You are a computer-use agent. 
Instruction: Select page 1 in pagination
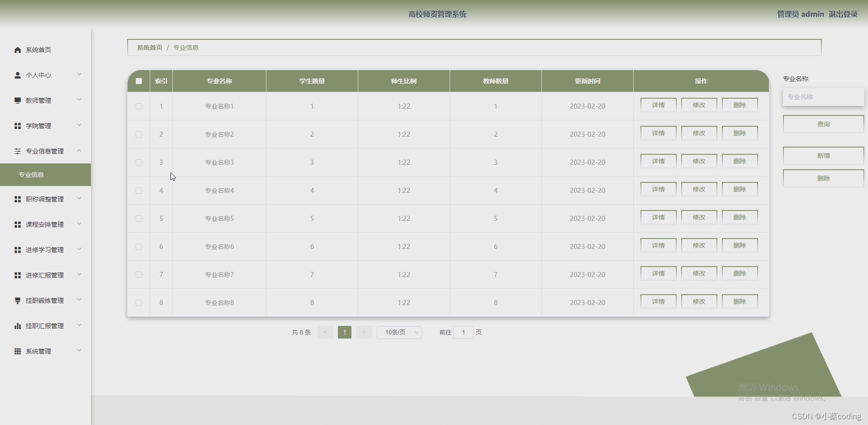345,332
